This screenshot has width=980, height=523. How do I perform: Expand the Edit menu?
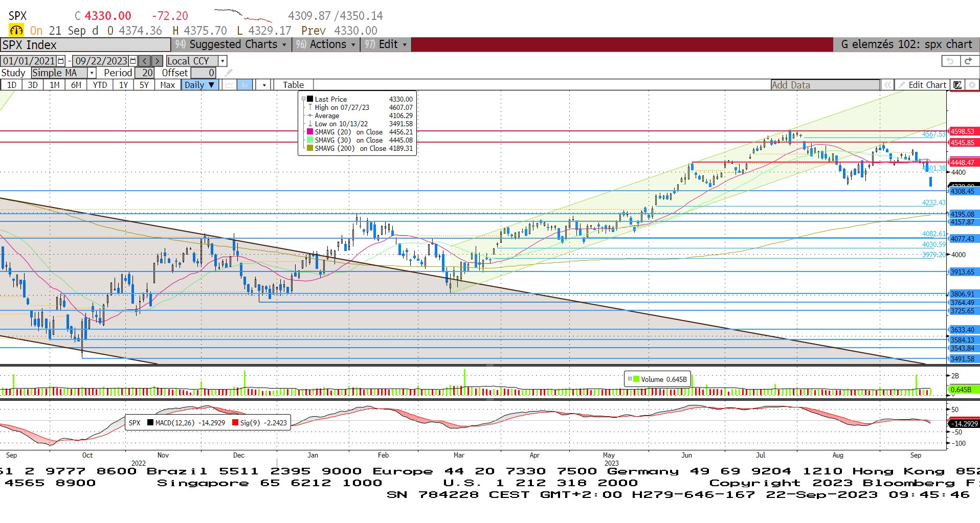point(386,44)
